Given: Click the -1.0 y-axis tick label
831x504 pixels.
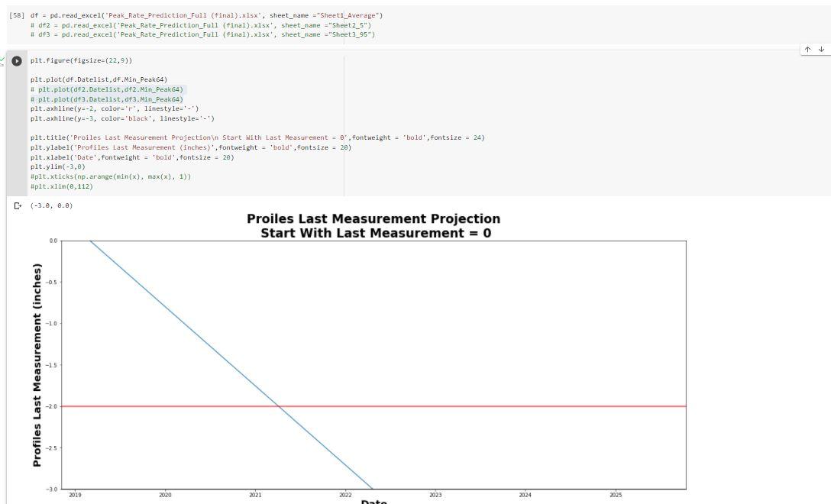Looking at the screenshot, I should pyautogui.click(x=51, y=323).
